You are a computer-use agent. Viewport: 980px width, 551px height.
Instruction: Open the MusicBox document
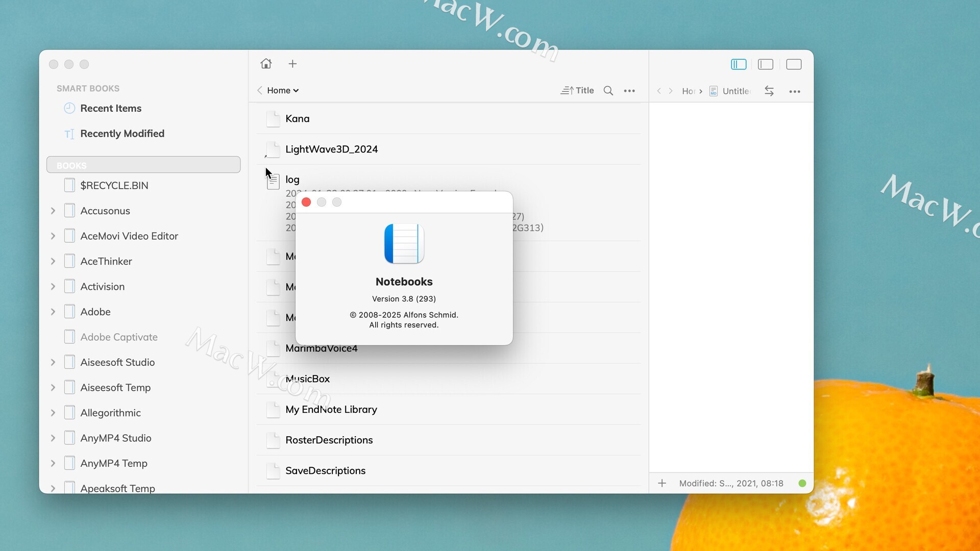pyautogui.click(x=449, y=379)
